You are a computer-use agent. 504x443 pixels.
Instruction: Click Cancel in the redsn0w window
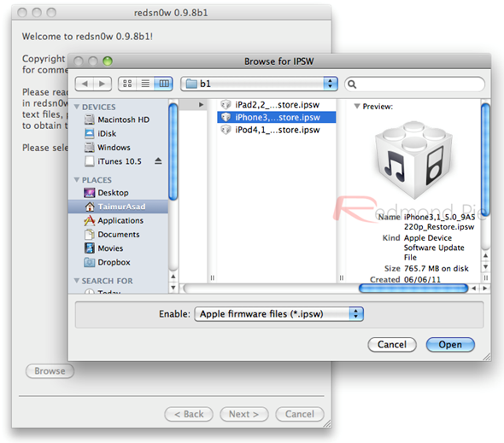tap(300, 414)
